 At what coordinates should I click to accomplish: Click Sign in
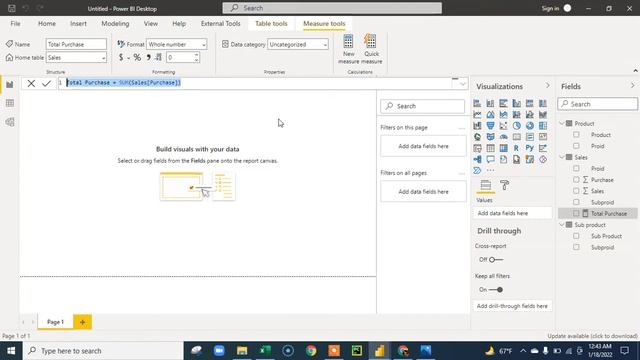point(550,8)
